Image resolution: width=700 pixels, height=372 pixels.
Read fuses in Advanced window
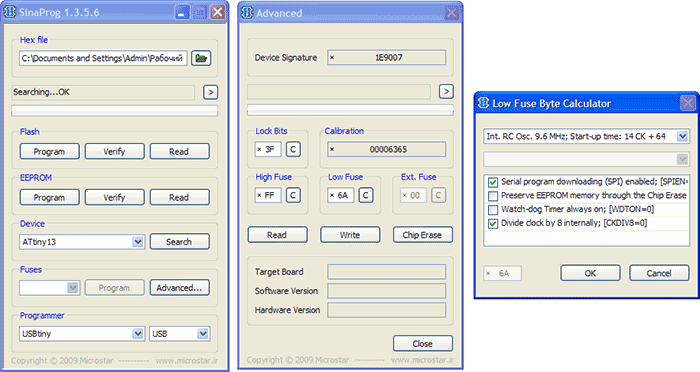pos(278,235)
